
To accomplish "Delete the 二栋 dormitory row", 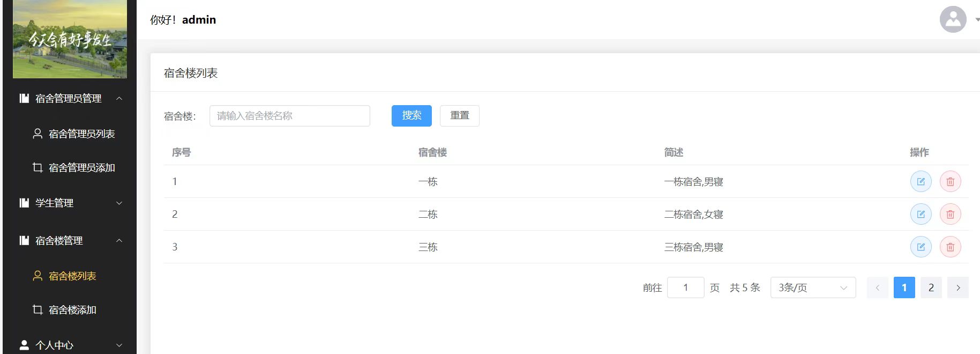I will 950,215.
